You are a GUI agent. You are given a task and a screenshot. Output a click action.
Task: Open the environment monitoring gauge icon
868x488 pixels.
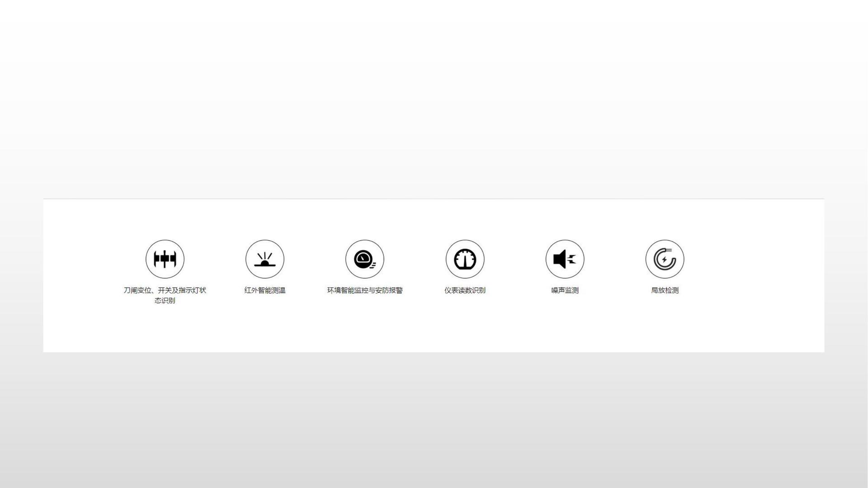tap(365, 259)
